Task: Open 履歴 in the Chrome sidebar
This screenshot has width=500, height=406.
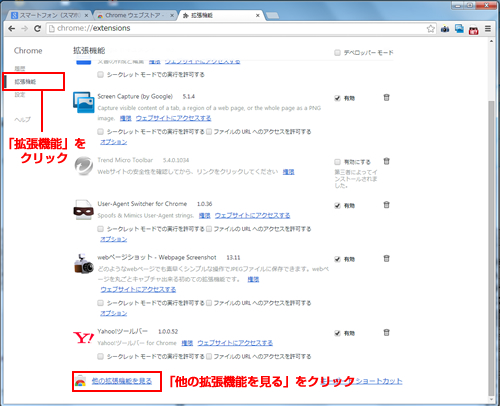Action: [20, 68]
